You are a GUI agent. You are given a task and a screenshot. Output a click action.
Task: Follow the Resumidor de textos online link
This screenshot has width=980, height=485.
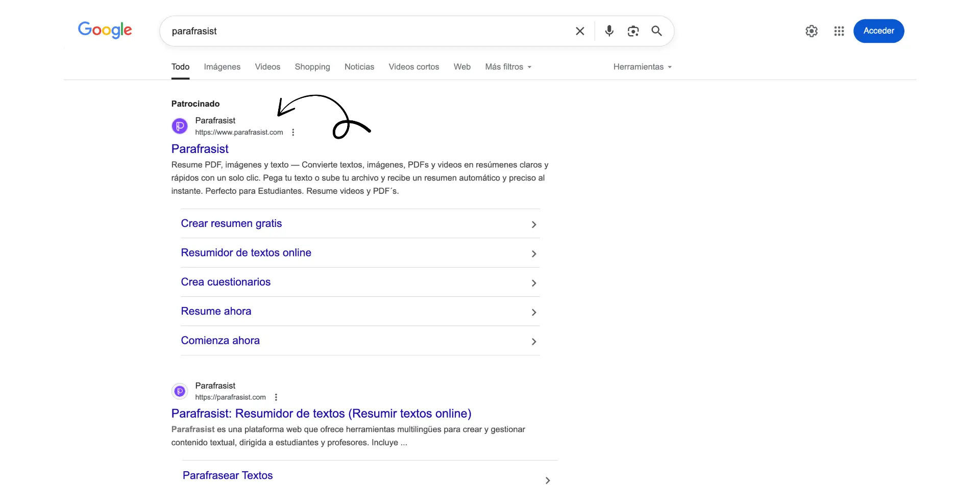tap(246, 253)
